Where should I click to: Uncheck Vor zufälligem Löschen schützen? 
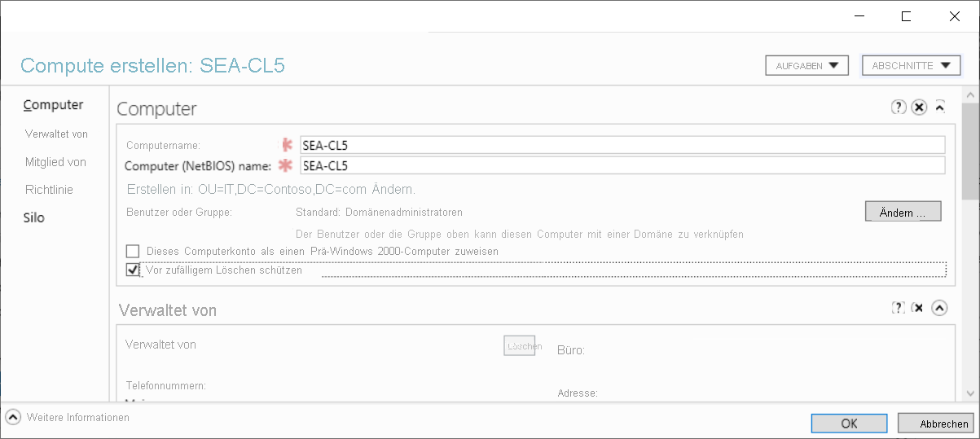point(134,270)
